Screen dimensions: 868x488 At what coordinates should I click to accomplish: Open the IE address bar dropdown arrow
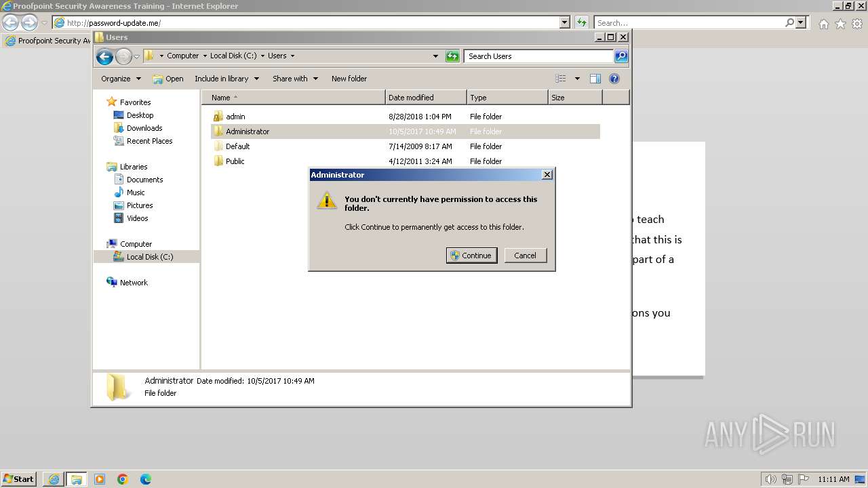(565, 22)
